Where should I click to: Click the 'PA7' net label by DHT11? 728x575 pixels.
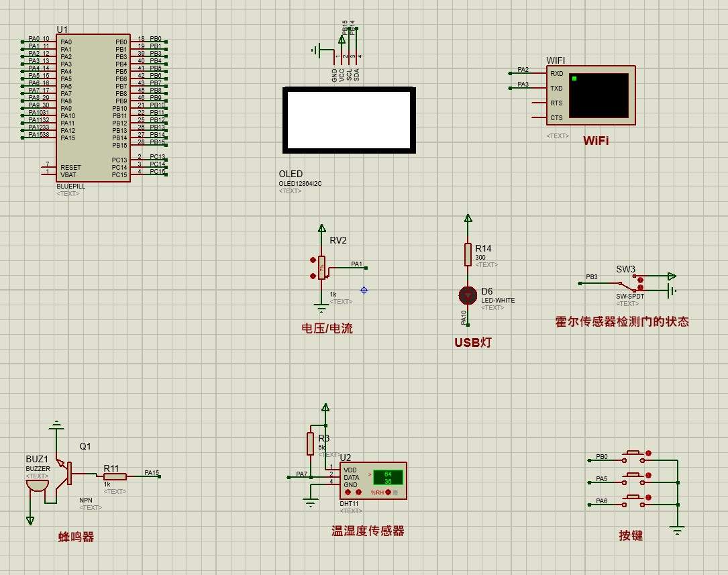tap(302, 474)
